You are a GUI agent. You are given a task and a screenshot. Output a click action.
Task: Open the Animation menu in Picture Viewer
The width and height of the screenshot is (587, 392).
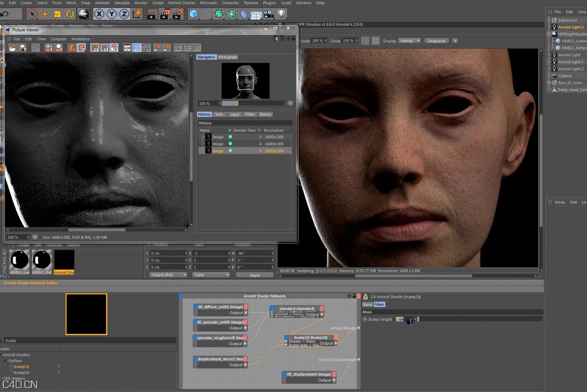point(80,39)
